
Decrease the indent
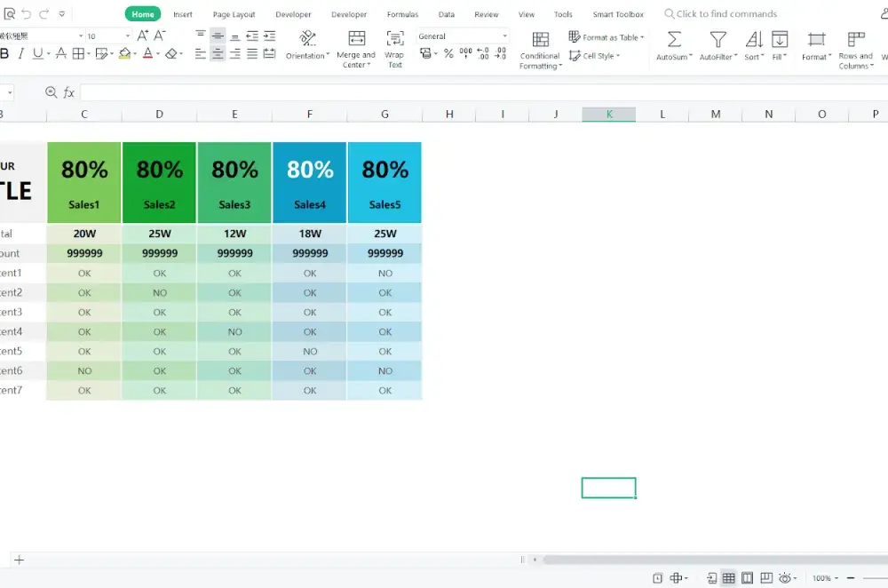[252, 36]
